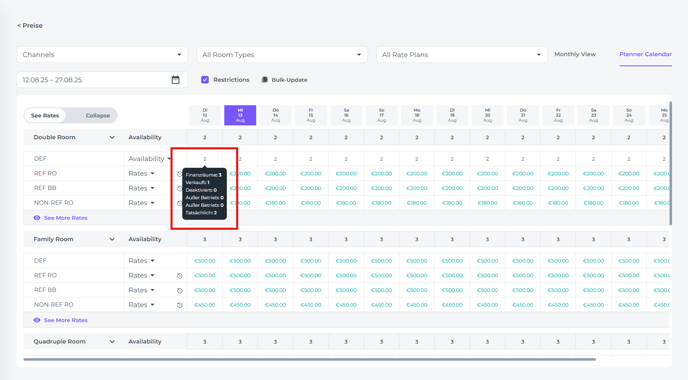Open rate history for Family Room REF RO
The height and width of the screenshot is (380, 688).
pyautogui.click(x=179, y=276)
